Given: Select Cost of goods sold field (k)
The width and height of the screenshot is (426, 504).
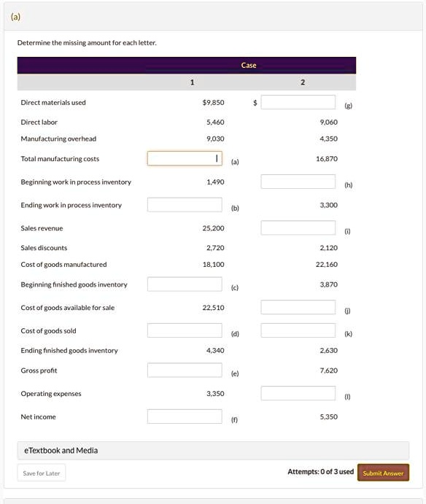Looking at the screenshot, I should [298, 330].
